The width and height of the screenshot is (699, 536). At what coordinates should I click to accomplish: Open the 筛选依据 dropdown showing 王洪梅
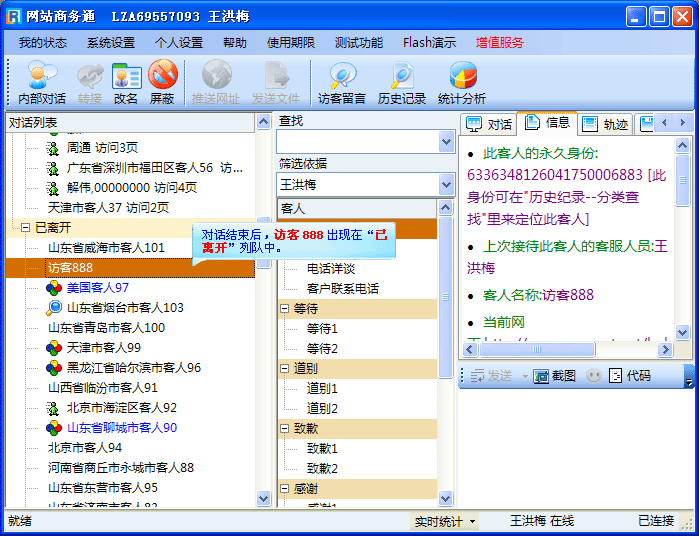click(x=446, y=185)
